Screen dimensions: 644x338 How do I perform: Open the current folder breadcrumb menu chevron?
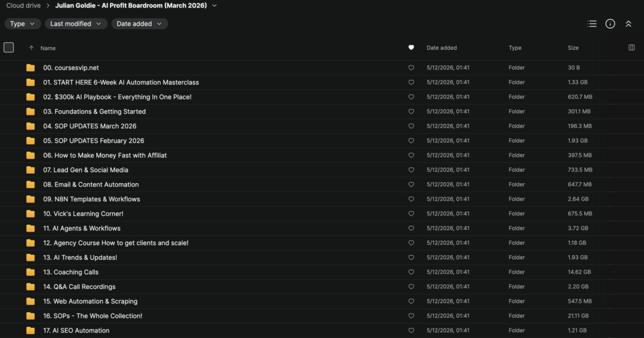coord(214,6)
